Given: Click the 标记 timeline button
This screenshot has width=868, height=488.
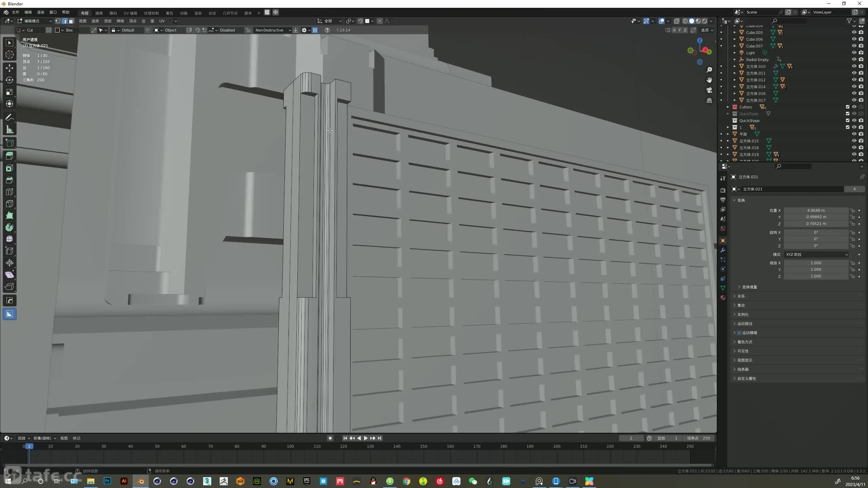Looking at the screenshot, I should (77, 438).
